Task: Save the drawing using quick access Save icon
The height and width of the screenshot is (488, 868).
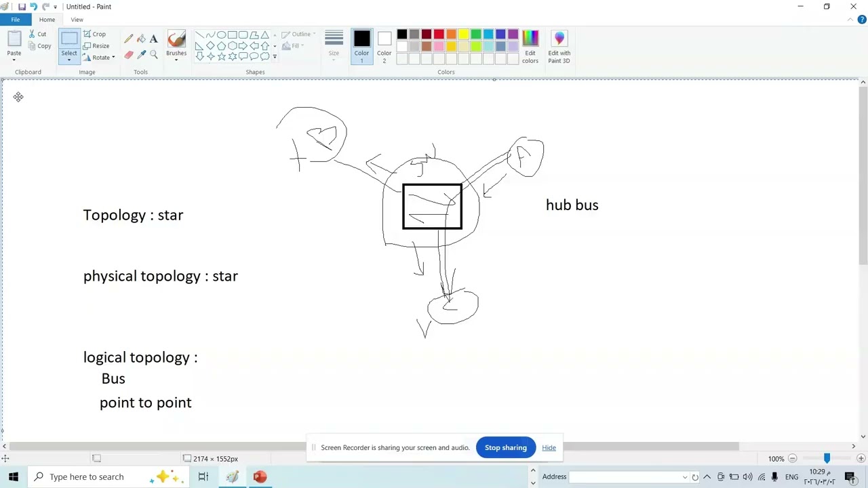Action: coord(22,7)
